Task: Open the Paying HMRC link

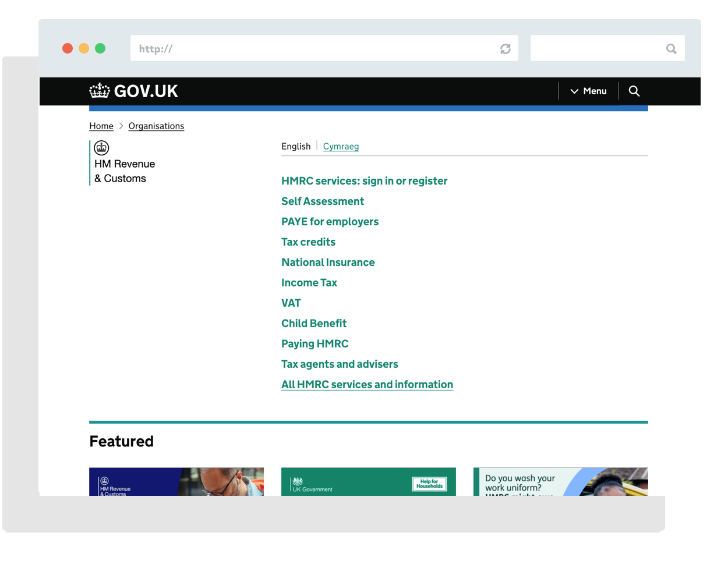Action: point(314,344)
